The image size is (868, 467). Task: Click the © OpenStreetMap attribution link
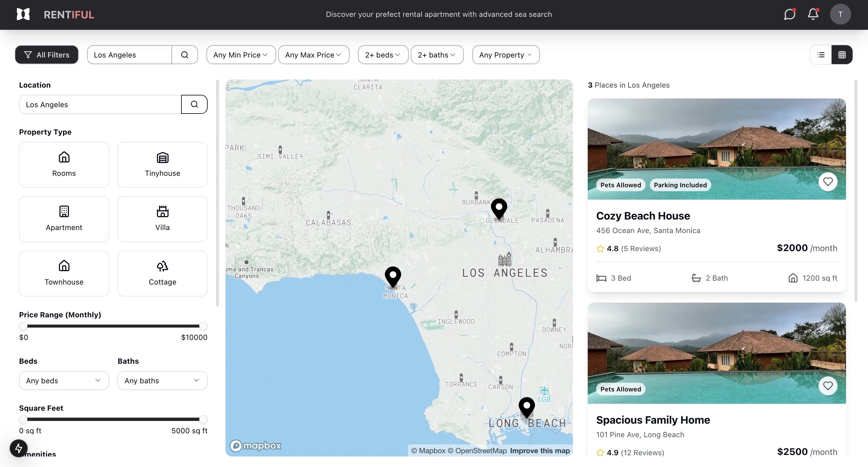point(477,450)
